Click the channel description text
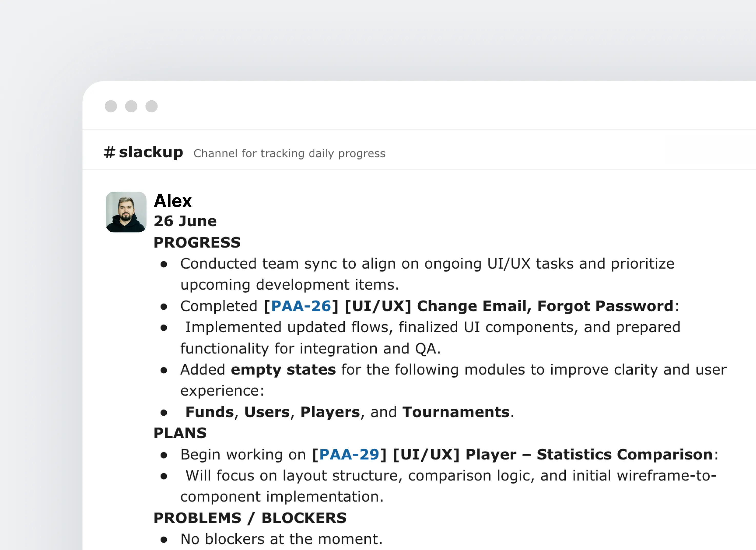The width and height of the screenshot is (756, 550). [x=289, y=153]
